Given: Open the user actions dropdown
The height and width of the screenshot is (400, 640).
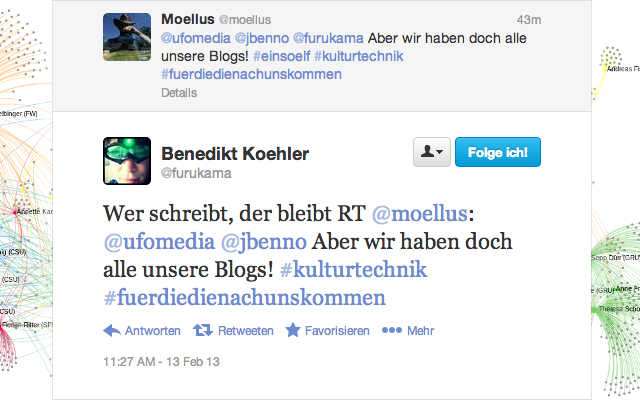Looking at the screenshot, I should click(x=432, y=152).
